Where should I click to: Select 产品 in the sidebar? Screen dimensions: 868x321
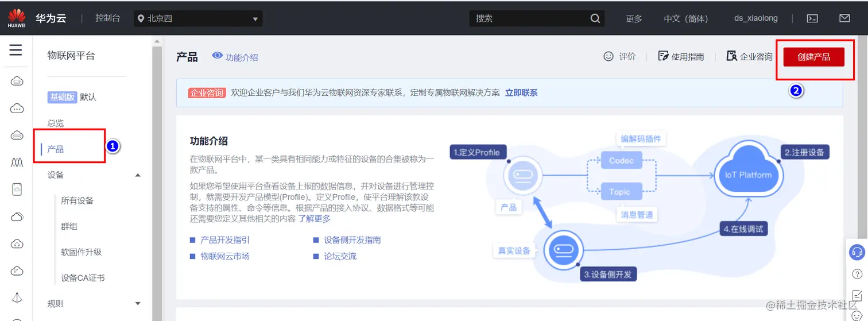(x=56, y=149)
